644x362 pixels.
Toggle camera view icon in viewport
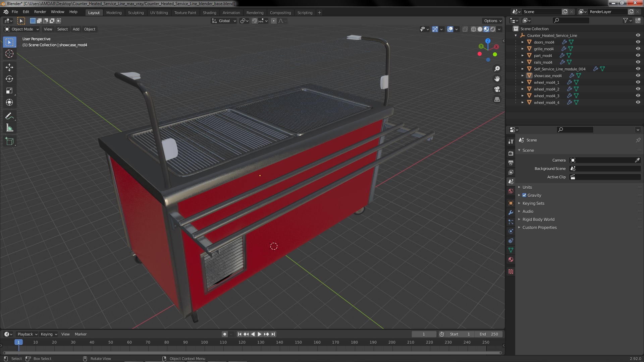point(497,89)
